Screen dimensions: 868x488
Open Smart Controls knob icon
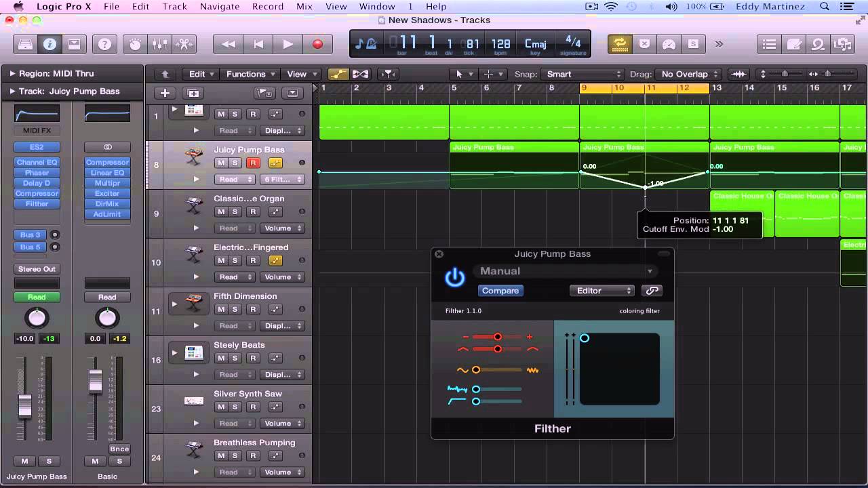tap(136, 44)
